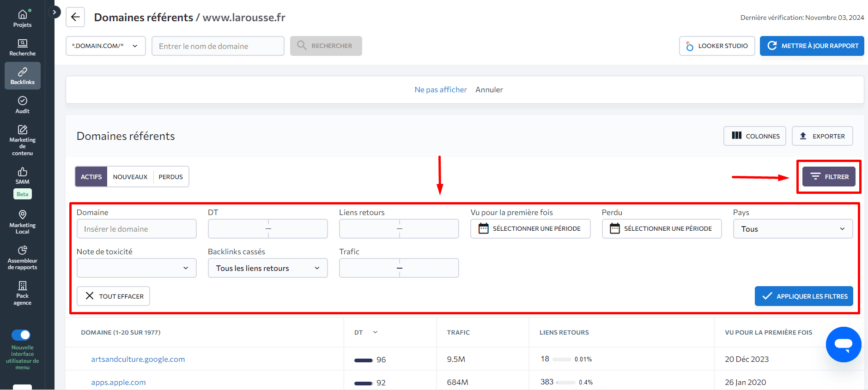Open Assembleur de rapports section
Image resolution: width=868 pixels, height=390 pixels.
coord(22,257)
